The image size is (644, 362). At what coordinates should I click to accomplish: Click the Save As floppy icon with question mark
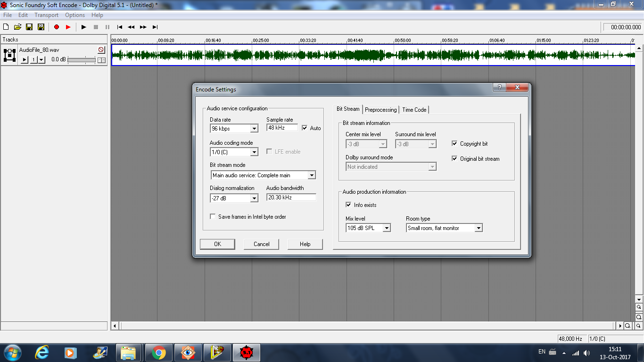point(41,27)
